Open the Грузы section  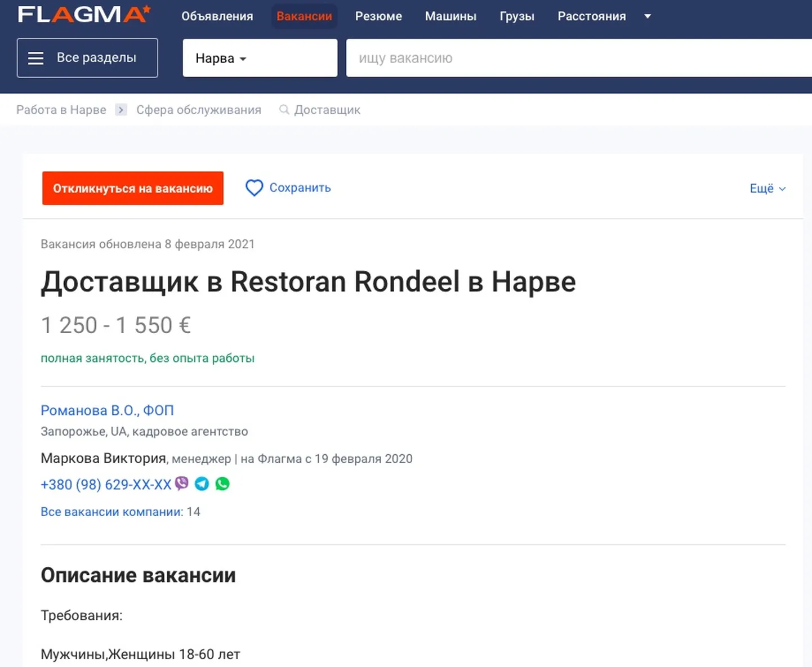pyautogui.click(x=517, y=16)
